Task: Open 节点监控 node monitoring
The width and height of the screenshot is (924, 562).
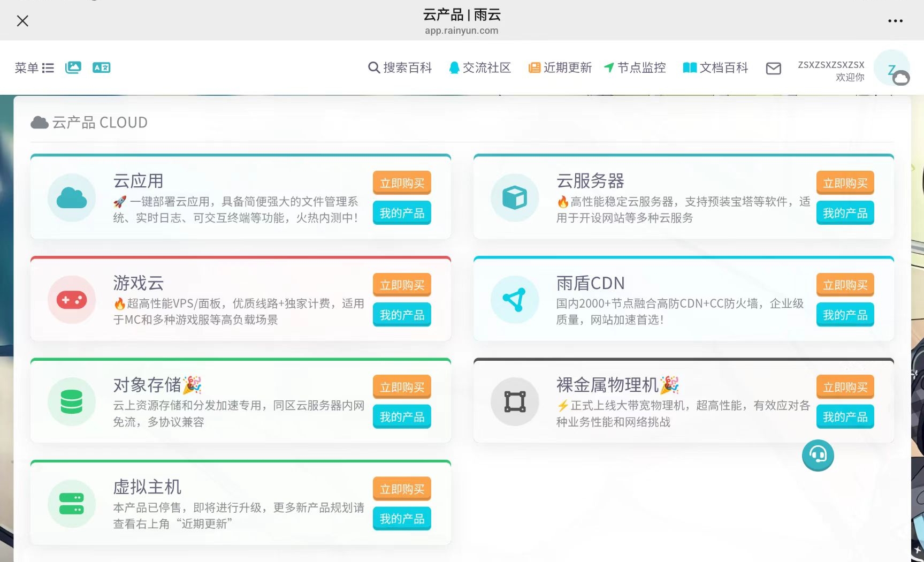Action: [635, 68]
